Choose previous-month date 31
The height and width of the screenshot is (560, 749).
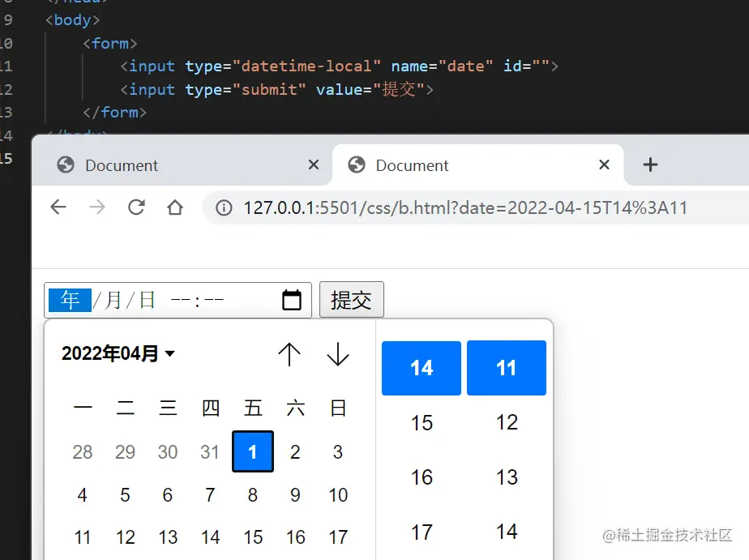(210, 451)
